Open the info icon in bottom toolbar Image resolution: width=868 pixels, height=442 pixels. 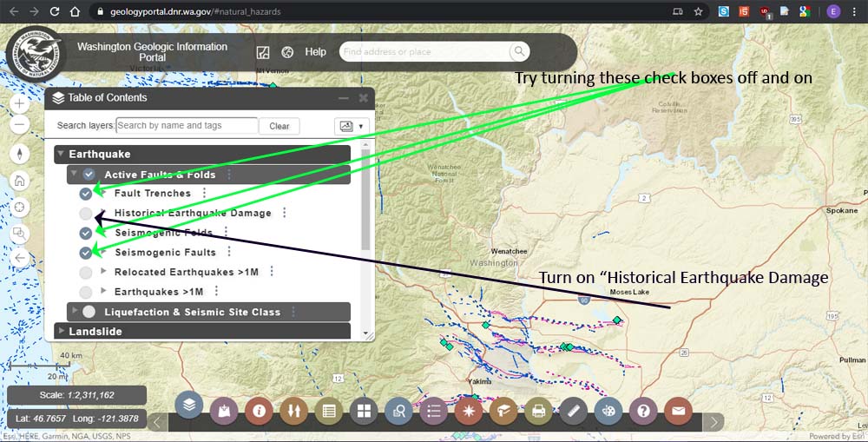259,411
